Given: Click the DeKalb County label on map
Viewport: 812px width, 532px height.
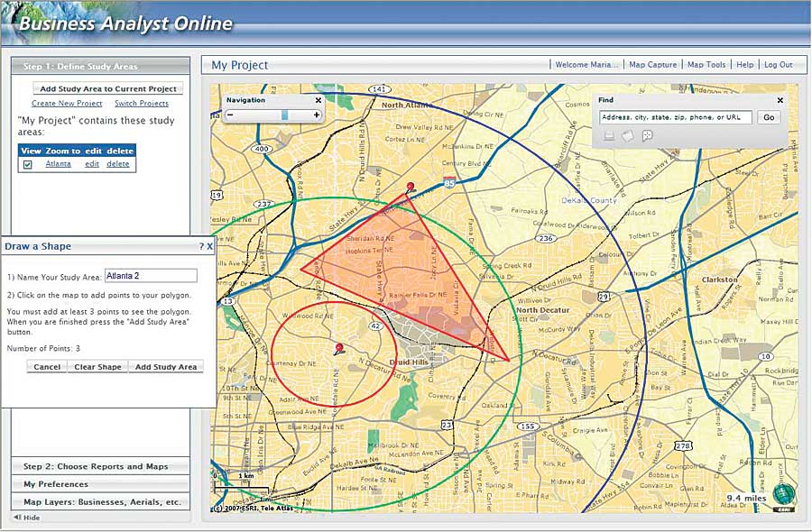Looking at the screenshot, I should pos(589,200).
